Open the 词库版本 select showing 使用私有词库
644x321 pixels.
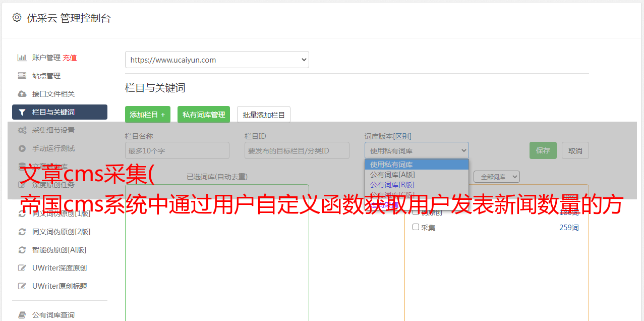coord(417,150)
